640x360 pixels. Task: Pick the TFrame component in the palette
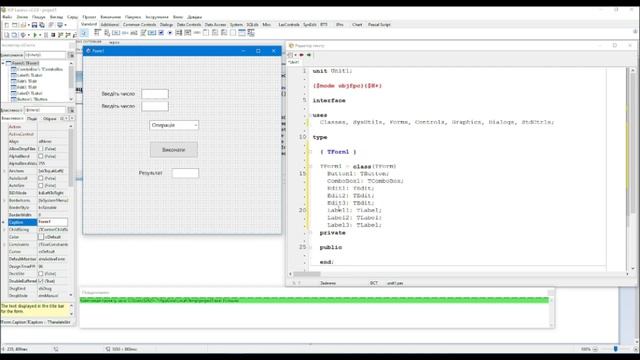(x=242, y=33)
